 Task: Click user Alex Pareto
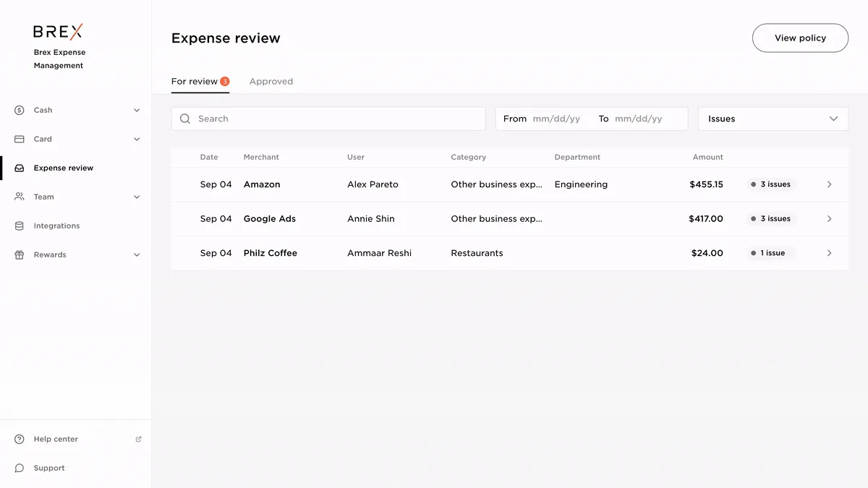(373, 184)
